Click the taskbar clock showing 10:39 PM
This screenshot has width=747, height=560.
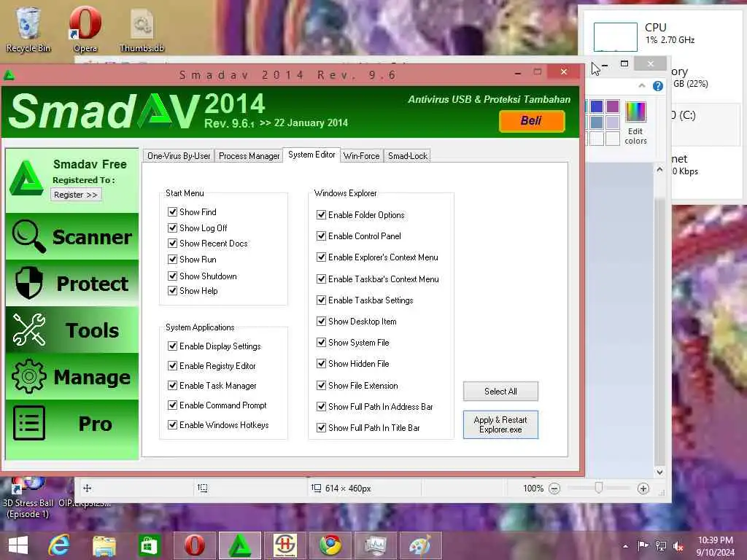click(x=715, y=546)
